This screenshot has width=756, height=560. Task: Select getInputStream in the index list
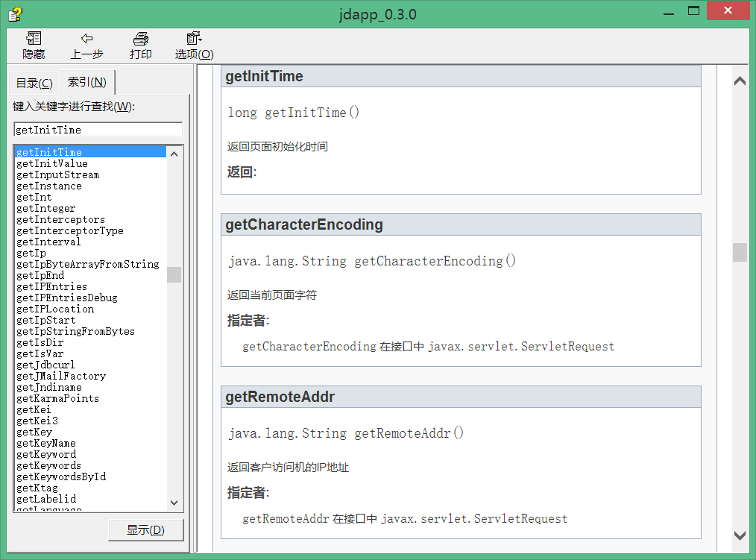[x=57, y=174]
